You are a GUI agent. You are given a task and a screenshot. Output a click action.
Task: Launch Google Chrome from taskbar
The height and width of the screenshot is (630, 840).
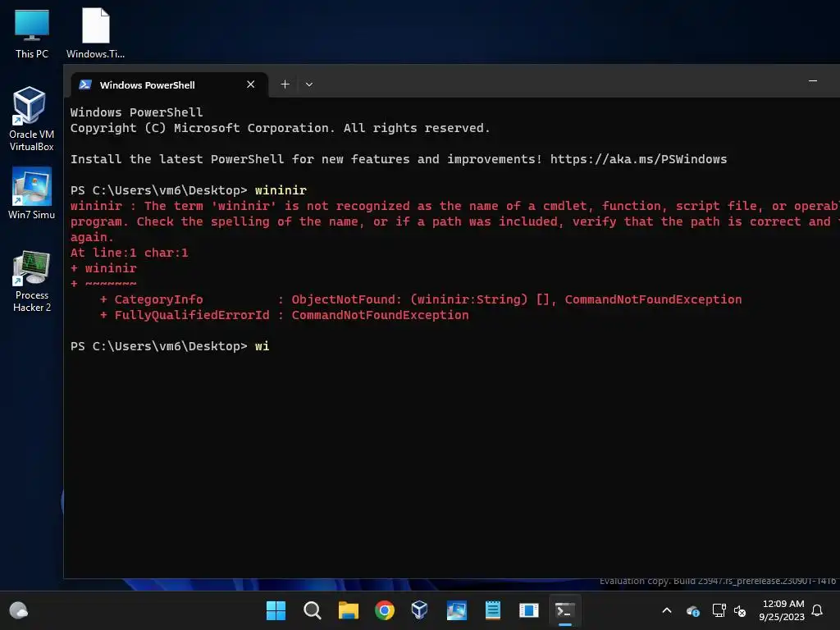click(384, 610)
